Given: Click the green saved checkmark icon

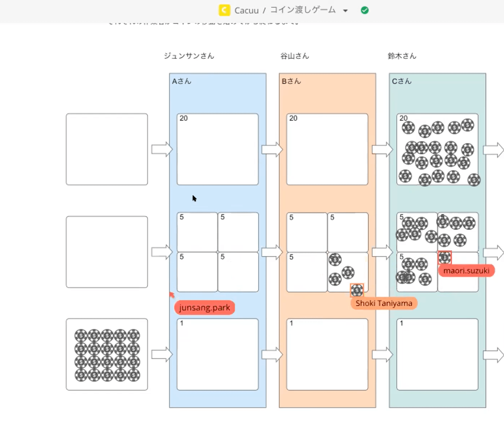Looking at the screenshot, I should [x=365, y=10].
